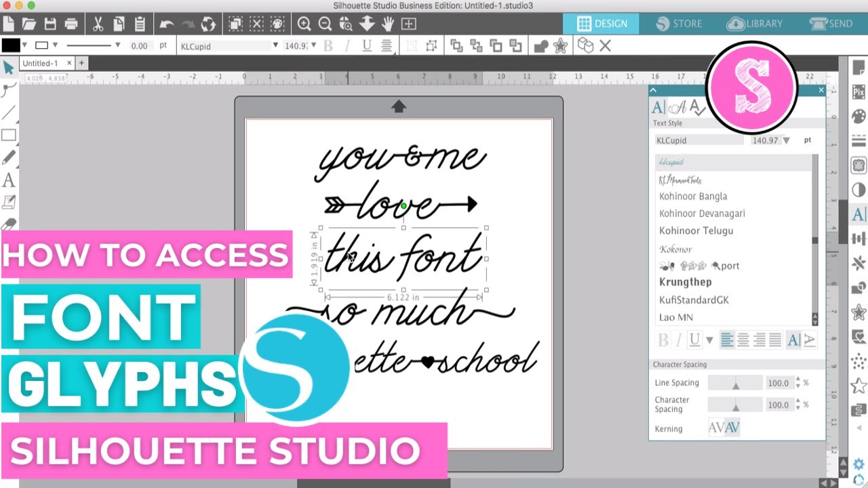Click the black fill color swatch

(11, 45)
